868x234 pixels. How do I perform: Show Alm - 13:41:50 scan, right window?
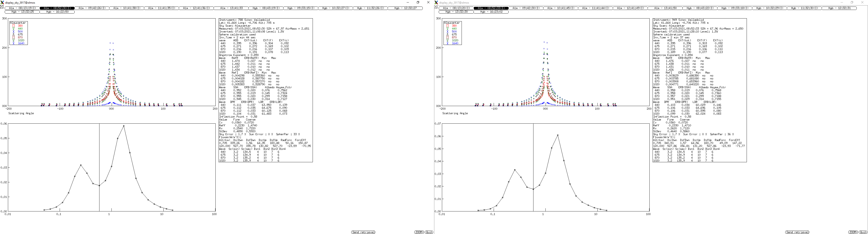click(665, 8)
